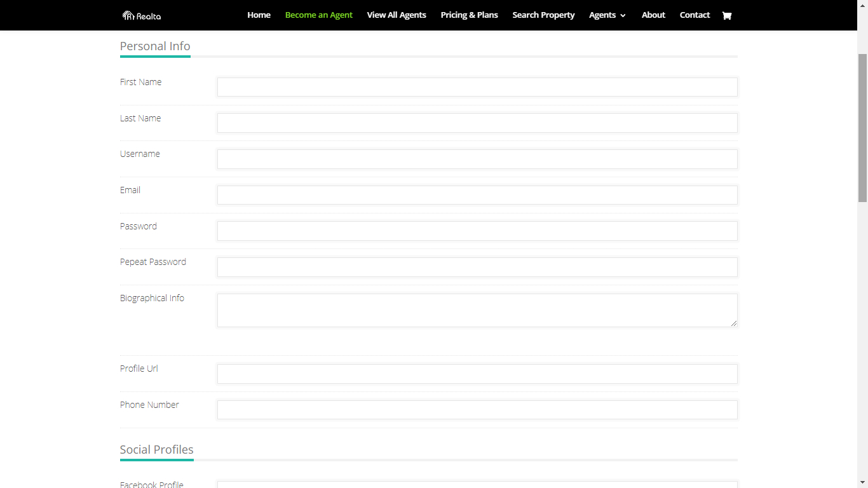Focus the First Name input field
Viewport: 868px width, 488px height.
(x=477, y=87)
